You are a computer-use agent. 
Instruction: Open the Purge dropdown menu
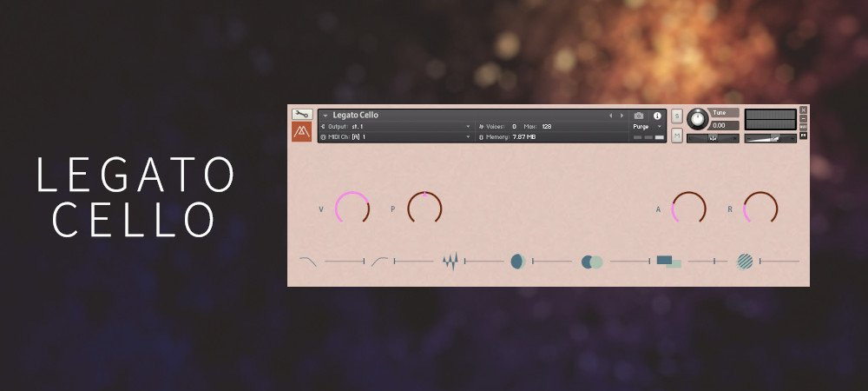(648, 126)
